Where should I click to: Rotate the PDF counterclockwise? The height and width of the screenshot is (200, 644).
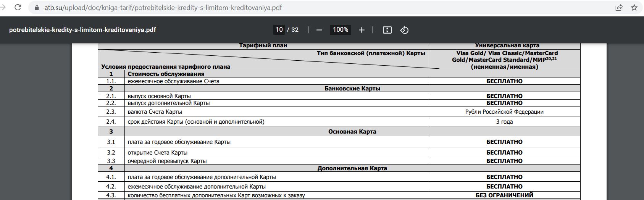tap(404, 30)
